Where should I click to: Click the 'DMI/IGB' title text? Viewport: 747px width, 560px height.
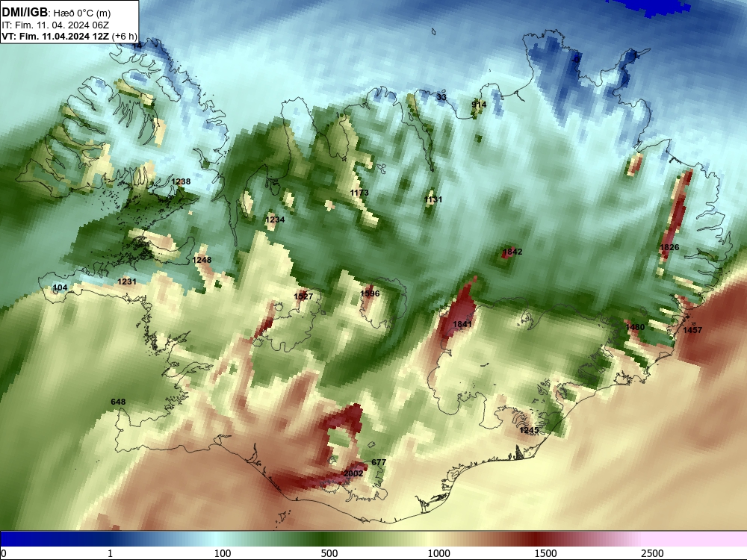25,13
